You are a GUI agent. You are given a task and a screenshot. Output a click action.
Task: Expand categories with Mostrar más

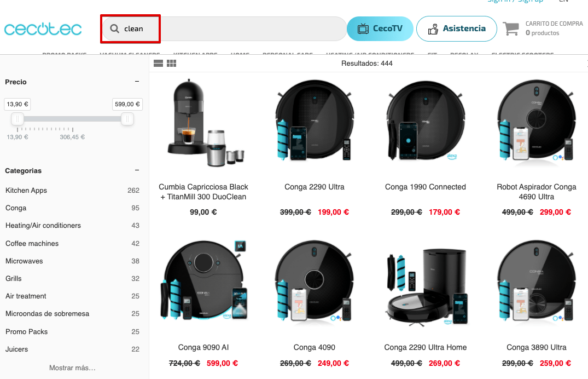(72, 367)
